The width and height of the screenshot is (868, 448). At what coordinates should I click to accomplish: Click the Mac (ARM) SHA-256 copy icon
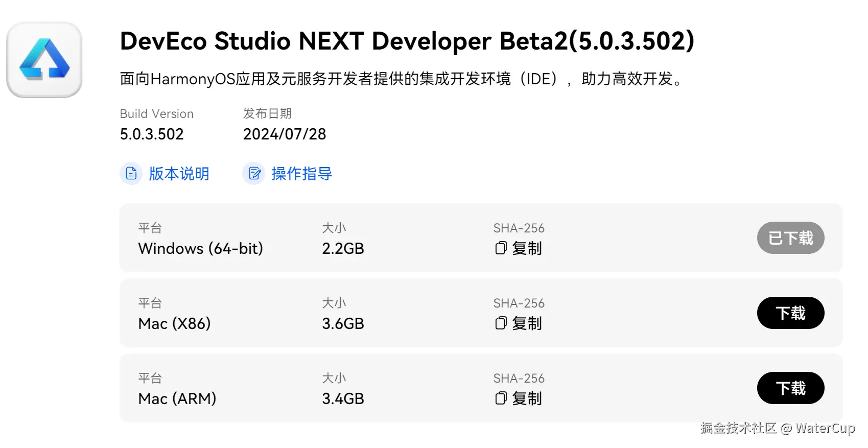click(501, 398)
